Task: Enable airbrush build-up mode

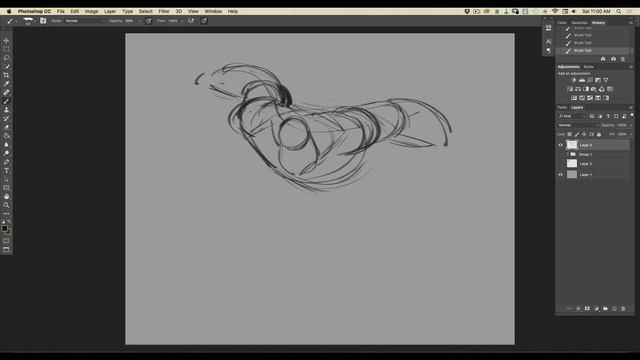Action: pos(191,20)
